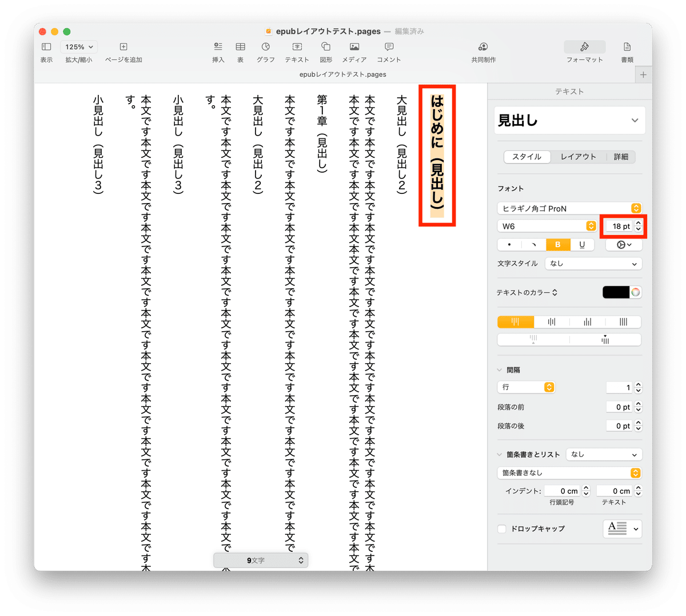Viewport: 686px width, 616px height.
Task: Open a new tab with plus icon
Action: [643, 75]
